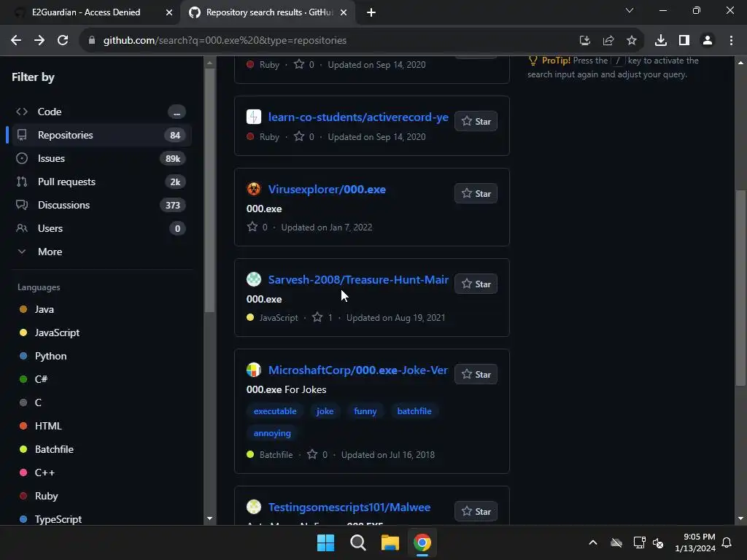
Task: Select the joke topic tag
Action: tap(325, 411)
